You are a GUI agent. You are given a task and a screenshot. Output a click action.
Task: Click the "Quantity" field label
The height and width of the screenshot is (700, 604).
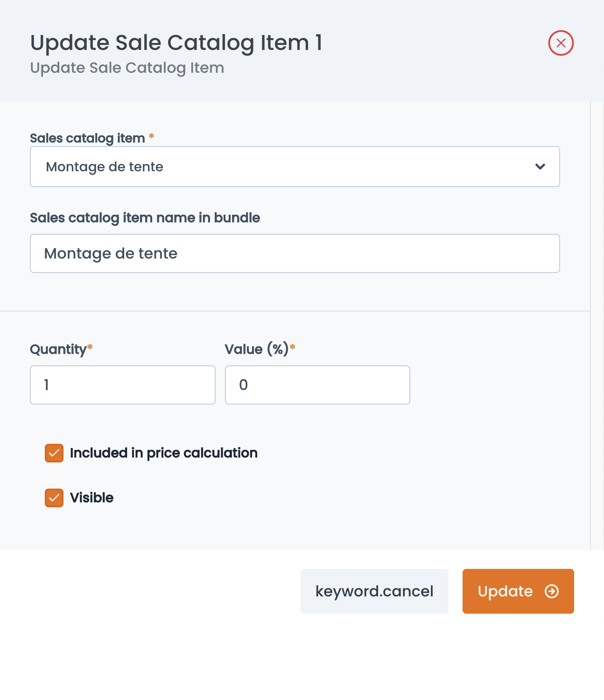[x=58, y=349]
